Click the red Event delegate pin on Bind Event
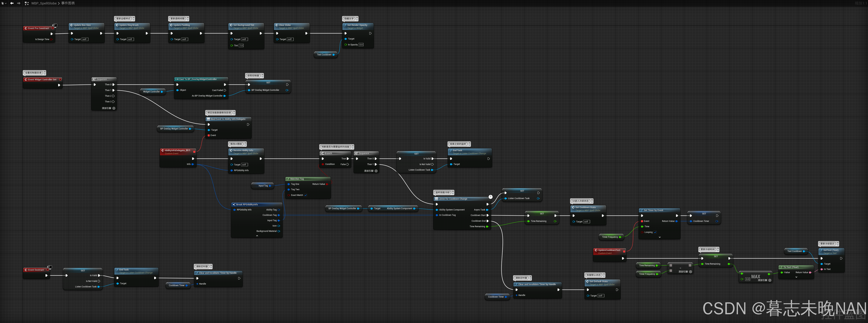This screenshot has height=323, width=868. [209, 135]
